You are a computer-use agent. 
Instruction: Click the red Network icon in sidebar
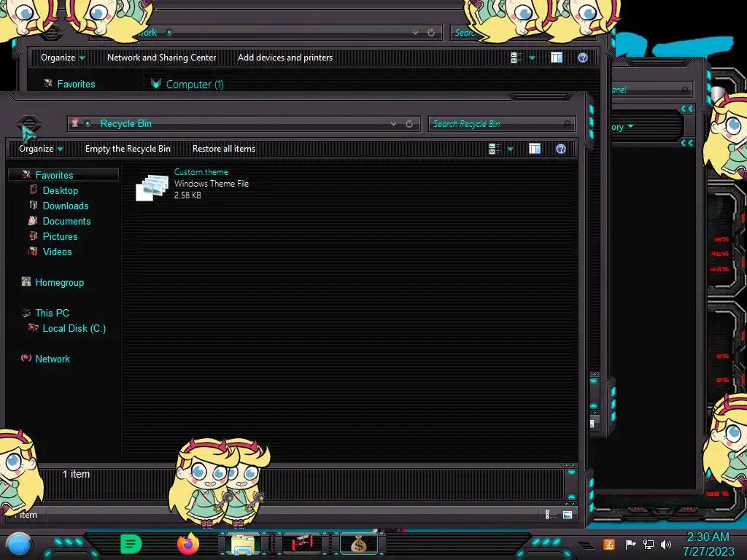pos(26,357)
